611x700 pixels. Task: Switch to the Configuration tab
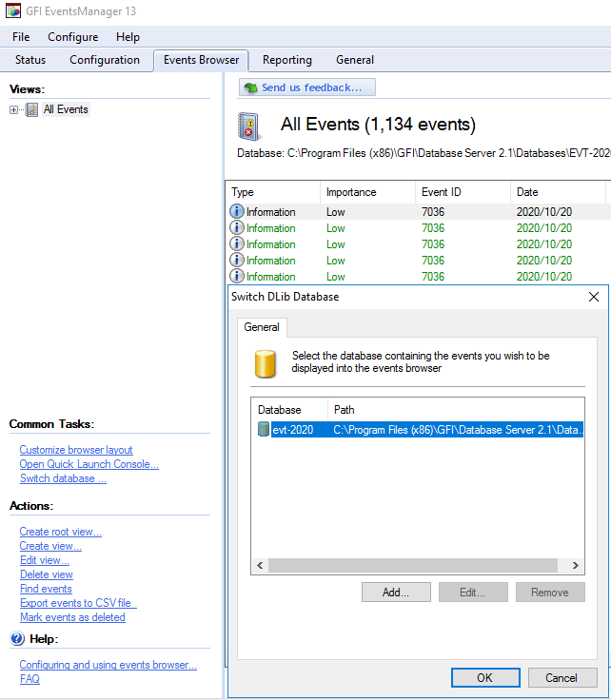coord(105,60)
